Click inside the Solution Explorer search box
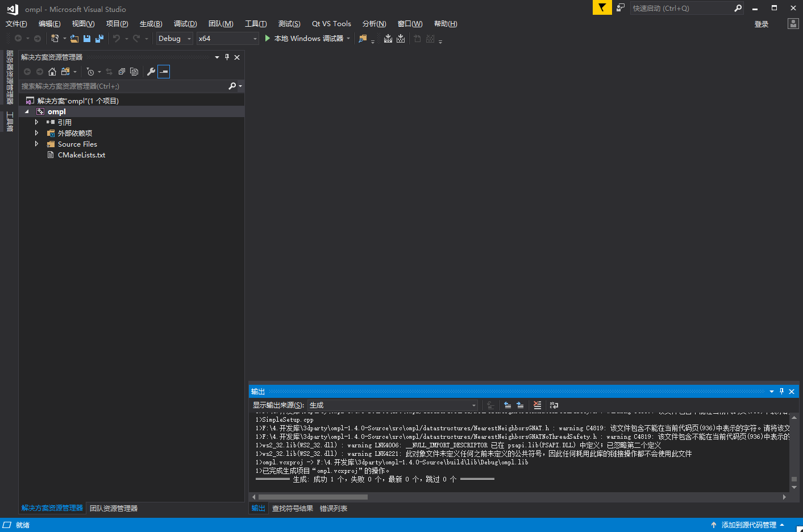 click(x=114, y=86)
